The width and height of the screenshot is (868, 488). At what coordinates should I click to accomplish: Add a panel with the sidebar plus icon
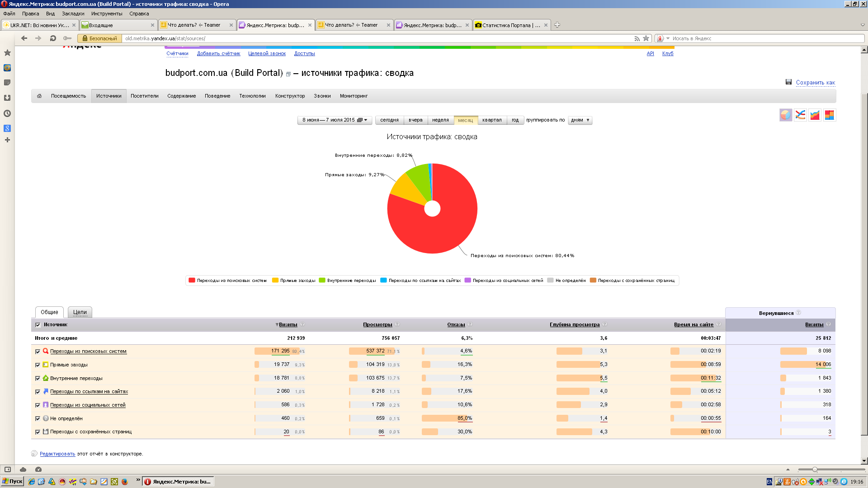(7, 140)
